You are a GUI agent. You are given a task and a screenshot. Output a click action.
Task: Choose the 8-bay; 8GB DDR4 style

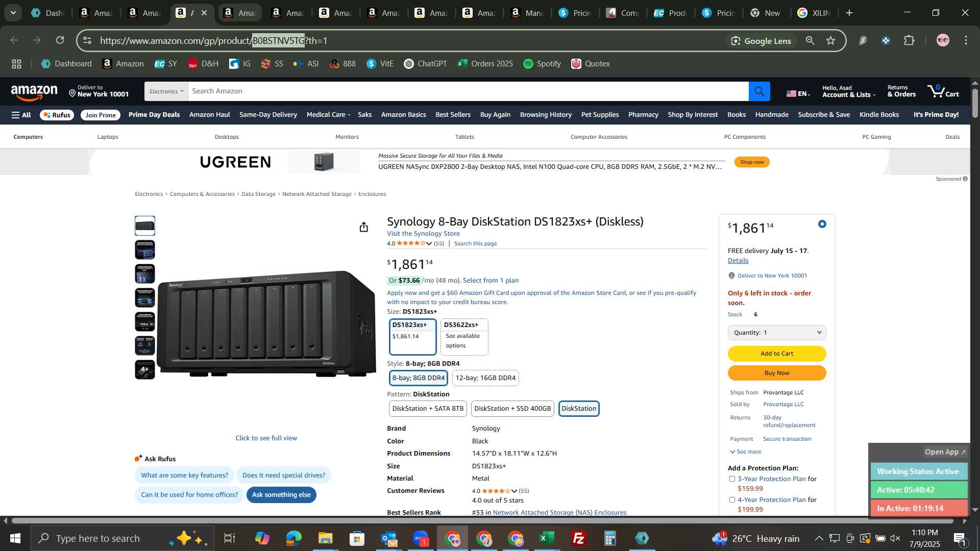(419, 378)
